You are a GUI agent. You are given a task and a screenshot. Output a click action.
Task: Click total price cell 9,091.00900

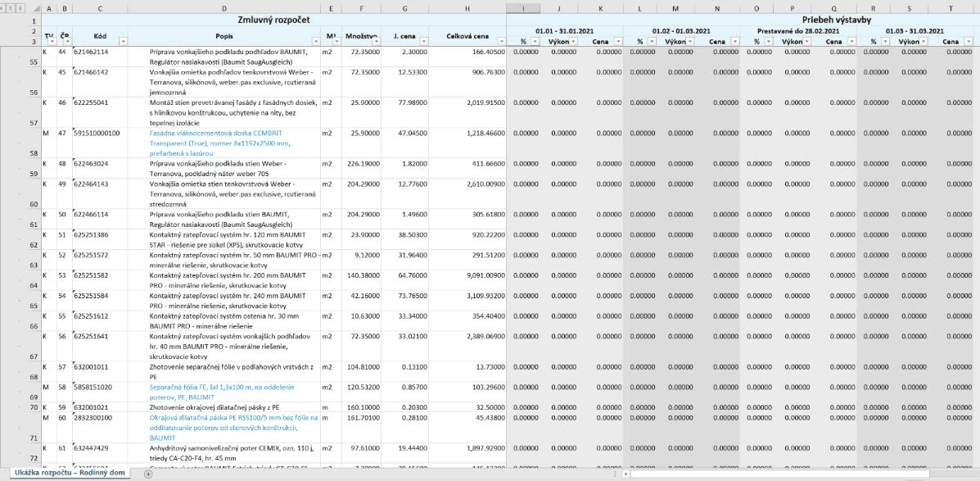(x=467, y=280)
